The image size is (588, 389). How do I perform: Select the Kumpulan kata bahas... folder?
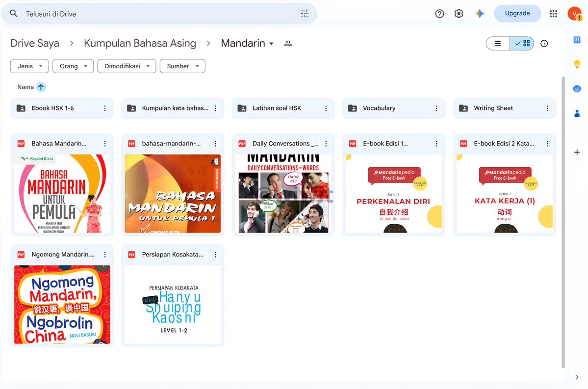tap(173, 108)
